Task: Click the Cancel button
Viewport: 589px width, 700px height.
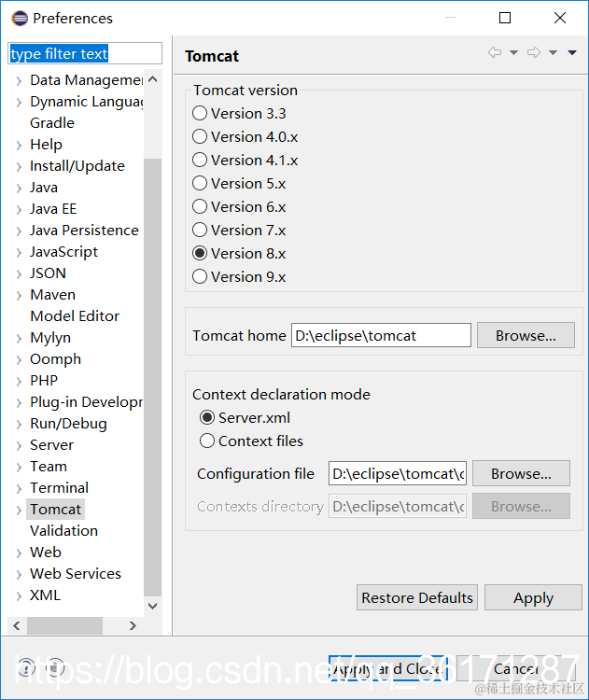Action: (516, 668)
